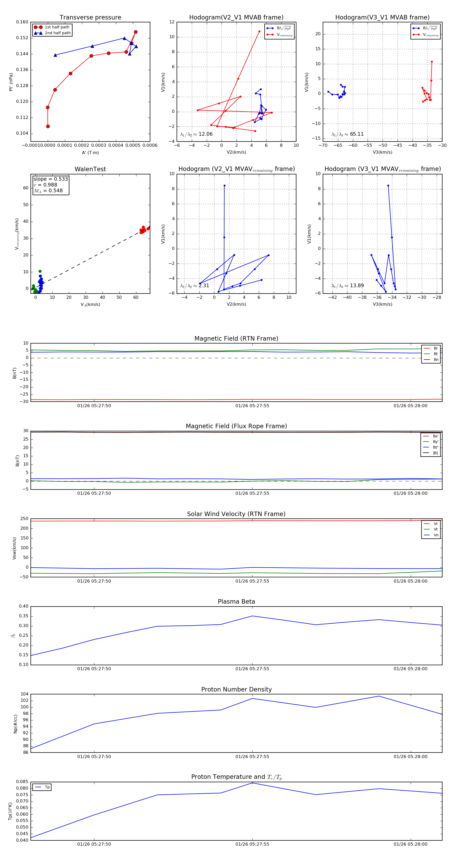This screenshot has height=868, width=473.
Task: Click the 'Tp(10^6 K)' y-axis label
Action: (10, 811)
